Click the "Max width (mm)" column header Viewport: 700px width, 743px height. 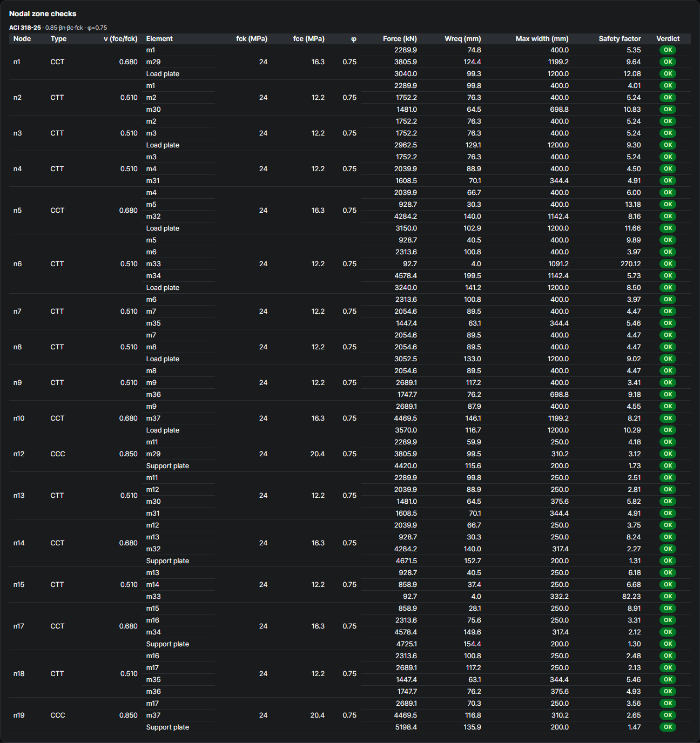(x=542, y=39)
